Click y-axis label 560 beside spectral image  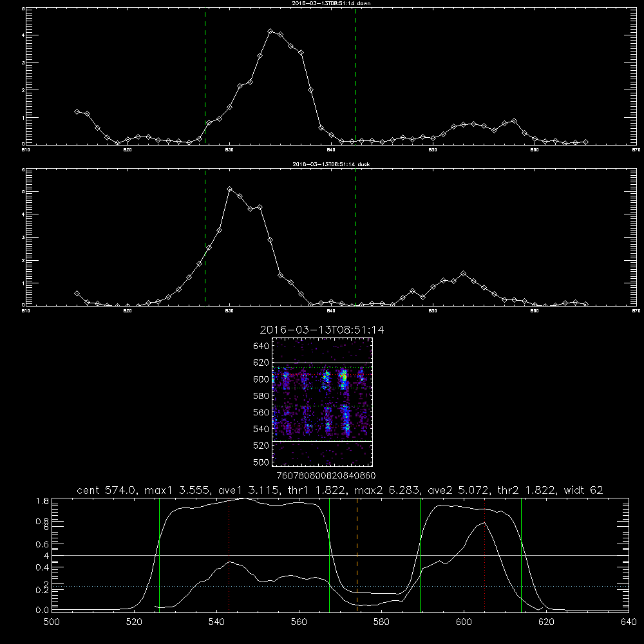(261, 412)
